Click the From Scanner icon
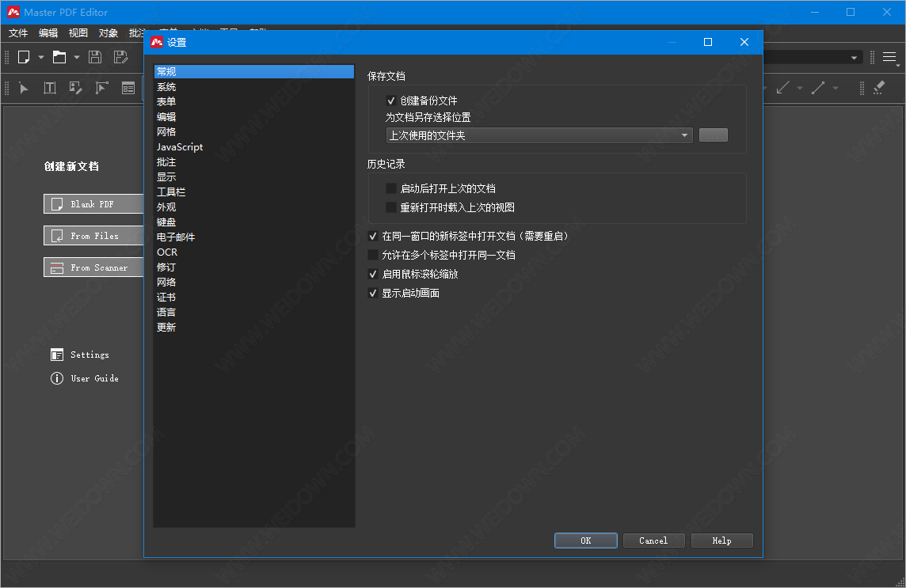The width and height of the screenshot is (906, 588). pyautogui.click(x=57, y=268)
